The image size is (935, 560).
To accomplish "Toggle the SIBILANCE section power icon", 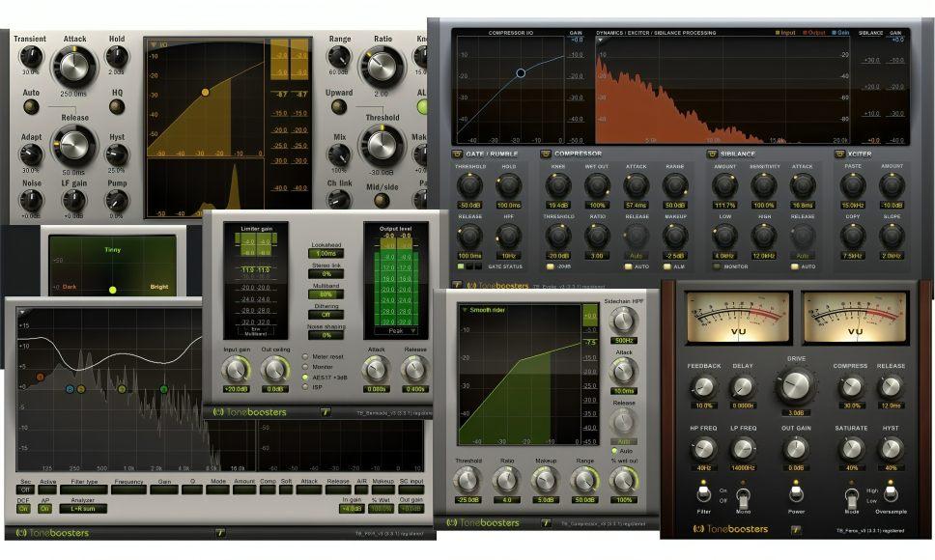I will pyautogui.click(x=711, y=154).
